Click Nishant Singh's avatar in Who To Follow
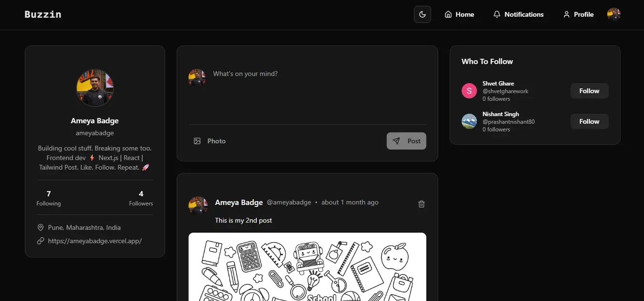The image size is (644, 301). pyautogui.click(x=469, y=121)
